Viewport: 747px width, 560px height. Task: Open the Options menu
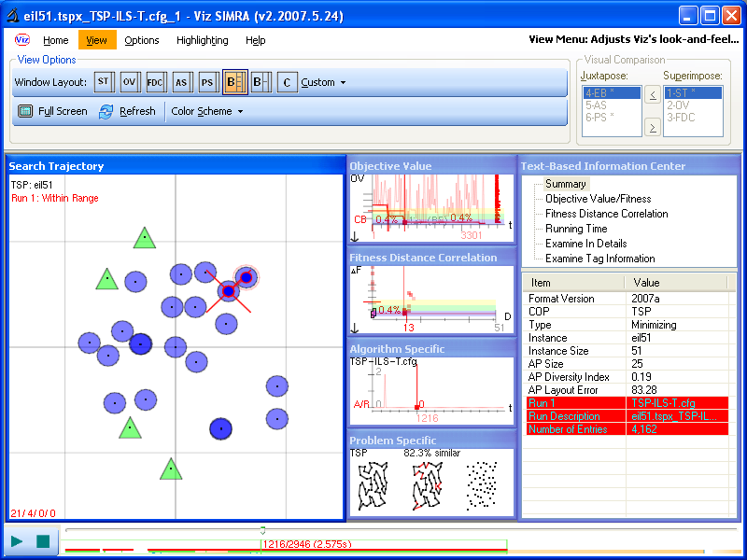142,40
